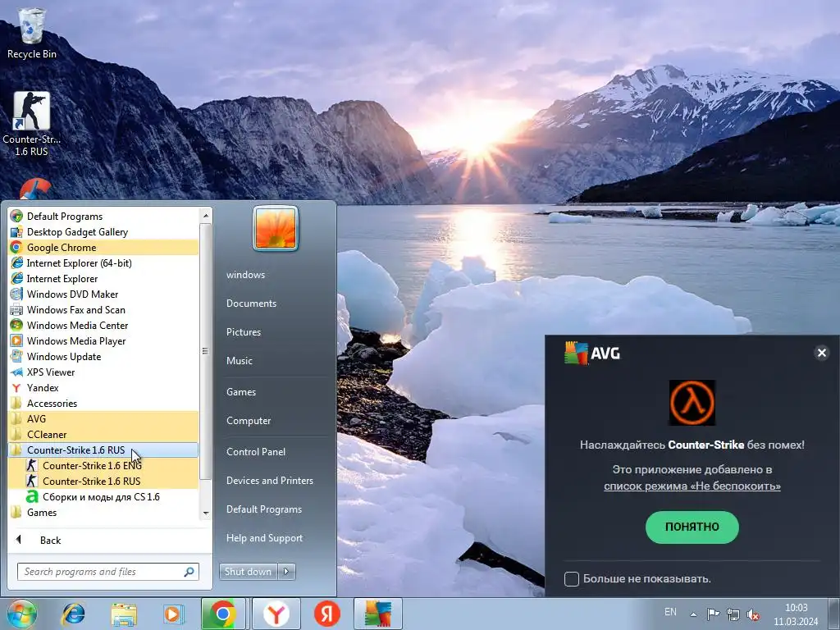Open the red Yandex Я taskbar icon
Image resolution: width=840 pixels, height=630 pixels.
(x=326, y=614)
